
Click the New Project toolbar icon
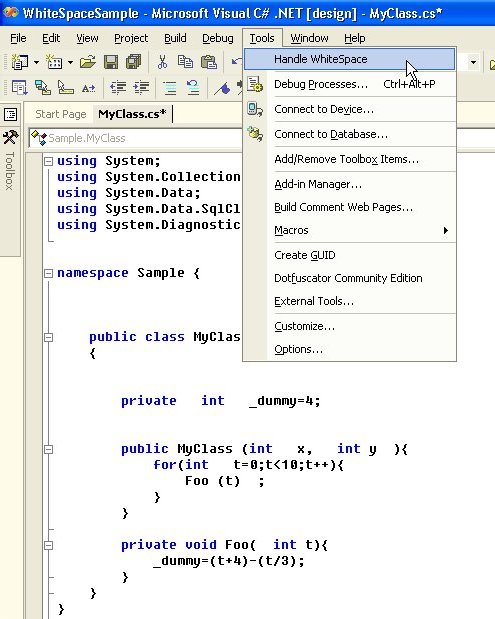[20, 62]
